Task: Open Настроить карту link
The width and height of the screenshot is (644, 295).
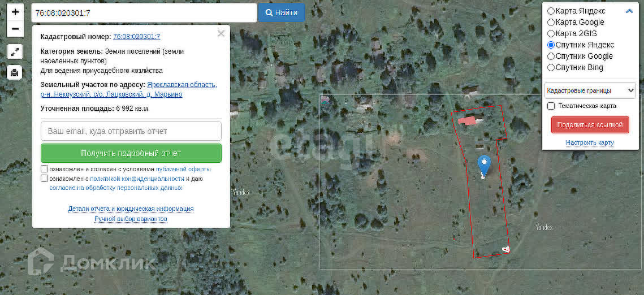Action: coord(590,143)
